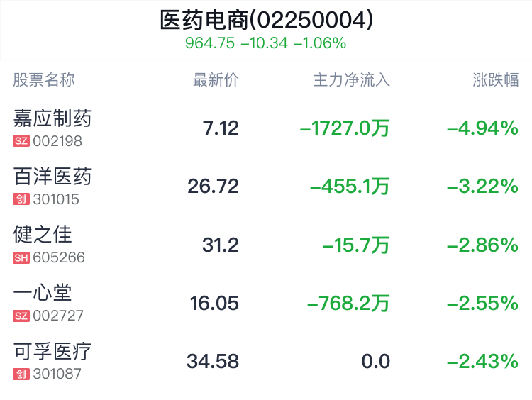Viewport: 532px width, 400px height.
Task: Open 一心堂 stock row
Action: point(266,303)
